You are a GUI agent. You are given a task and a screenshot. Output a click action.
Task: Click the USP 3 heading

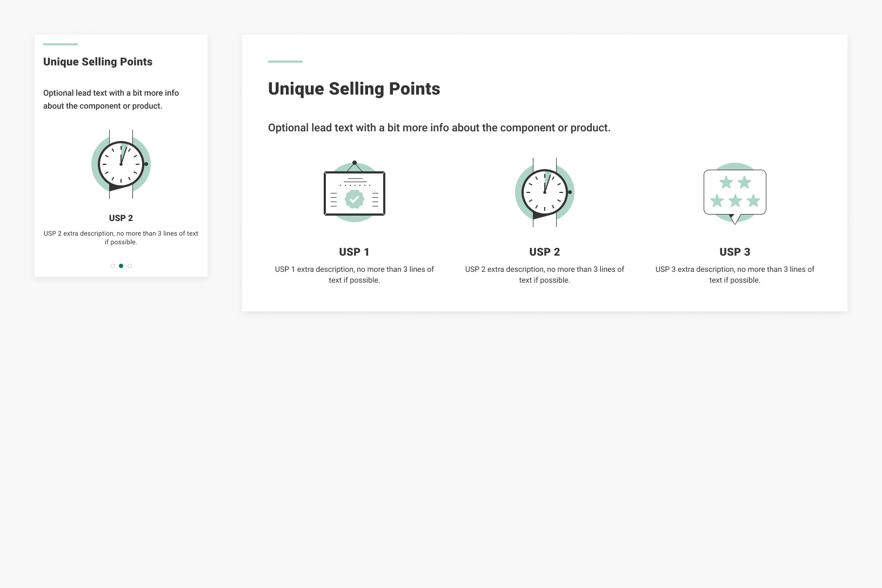click(x=735, y=252)
